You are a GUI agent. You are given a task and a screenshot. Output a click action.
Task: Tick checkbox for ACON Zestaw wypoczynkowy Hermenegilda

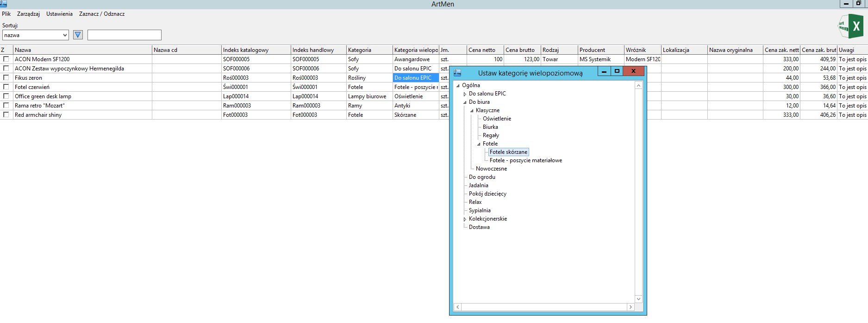(x=6, y=68)
